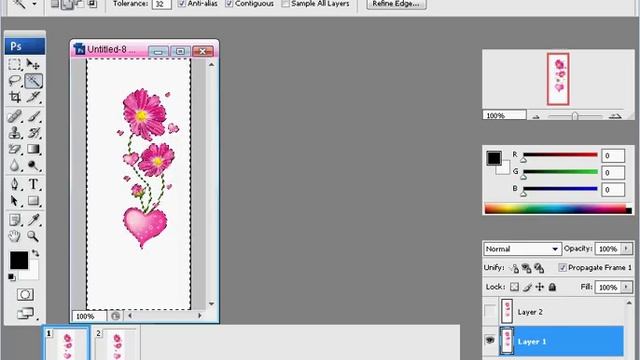Select the Eyedropper tool

pos(33,220)
